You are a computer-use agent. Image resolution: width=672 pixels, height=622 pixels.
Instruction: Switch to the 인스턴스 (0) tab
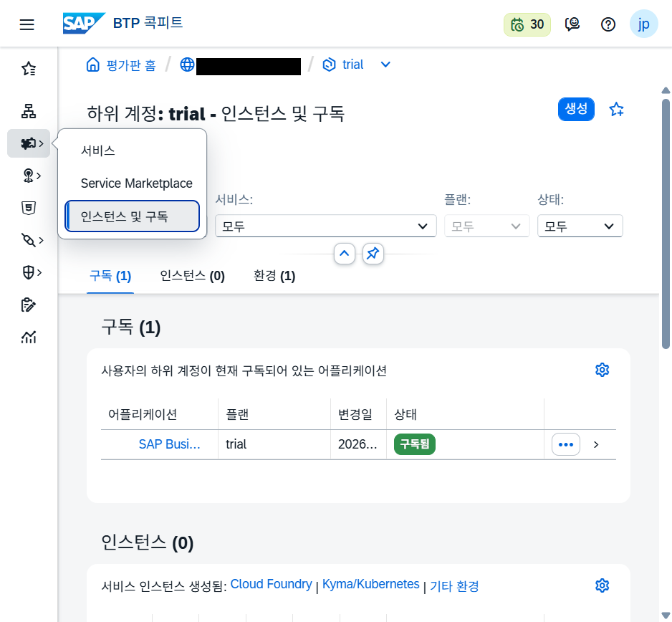coord(193,276)
